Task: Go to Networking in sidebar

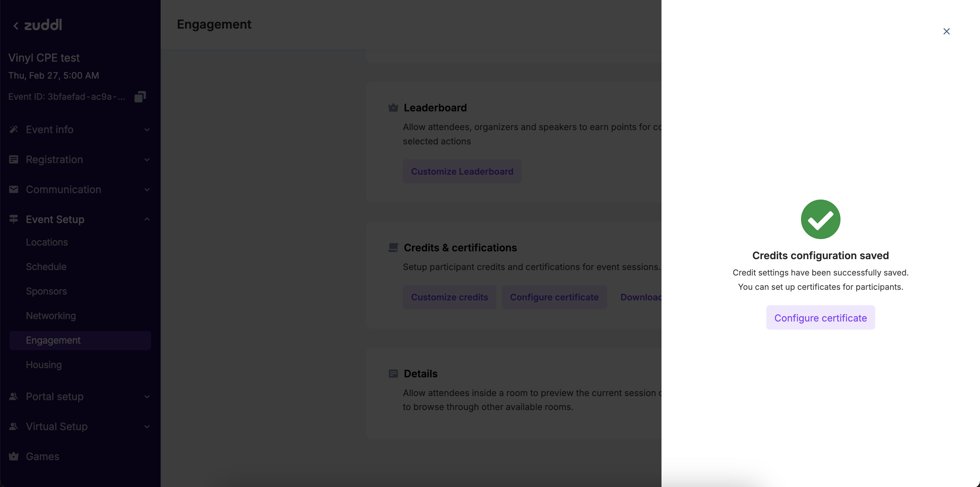Action: pos(51,316)
